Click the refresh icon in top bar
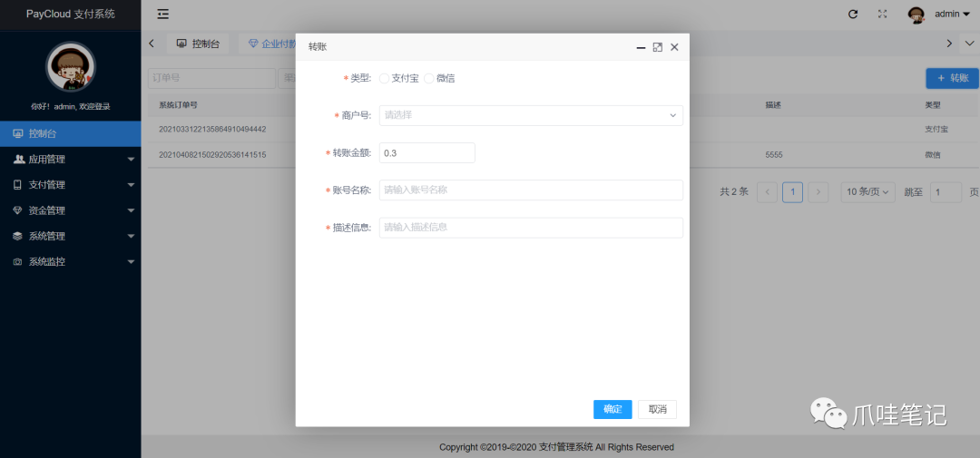Viewport: 980px width, 458px height. [x=852, y=14]
